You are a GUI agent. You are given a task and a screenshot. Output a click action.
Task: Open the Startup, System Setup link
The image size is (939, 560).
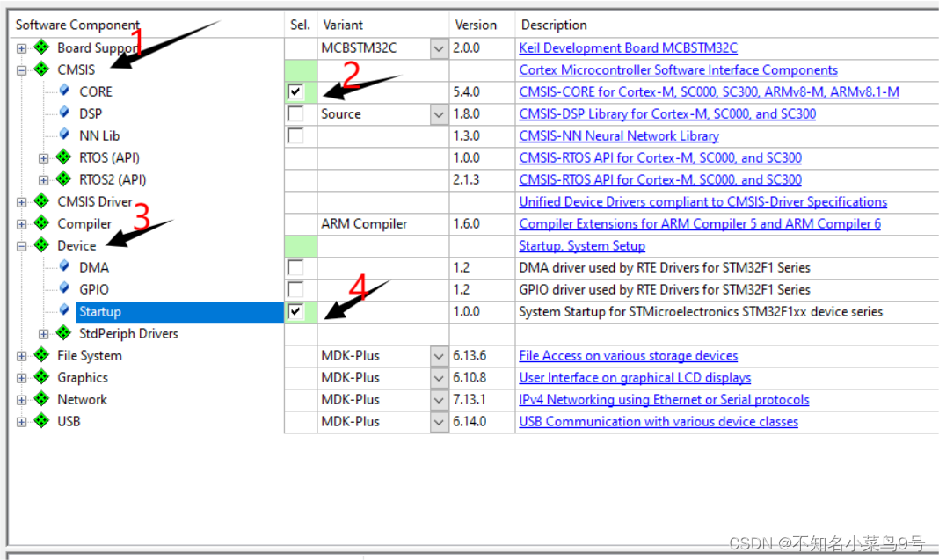pyautogui.click(x=582, y=245)
